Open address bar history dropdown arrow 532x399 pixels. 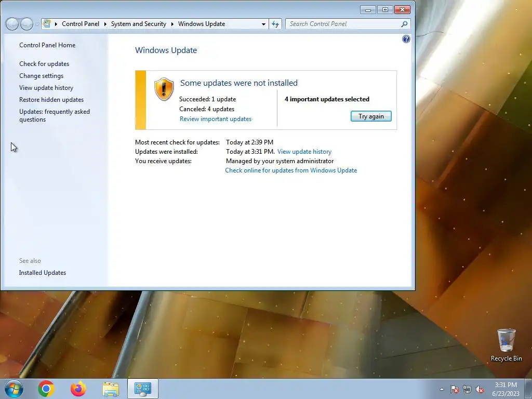[x=263, y=24]
